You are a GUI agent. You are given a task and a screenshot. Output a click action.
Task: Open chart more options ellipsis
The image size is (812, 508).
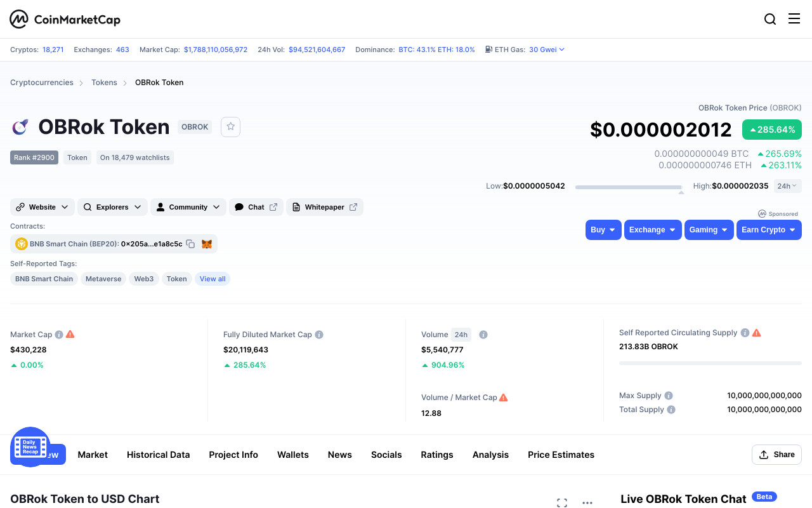(x=587, y=503)
